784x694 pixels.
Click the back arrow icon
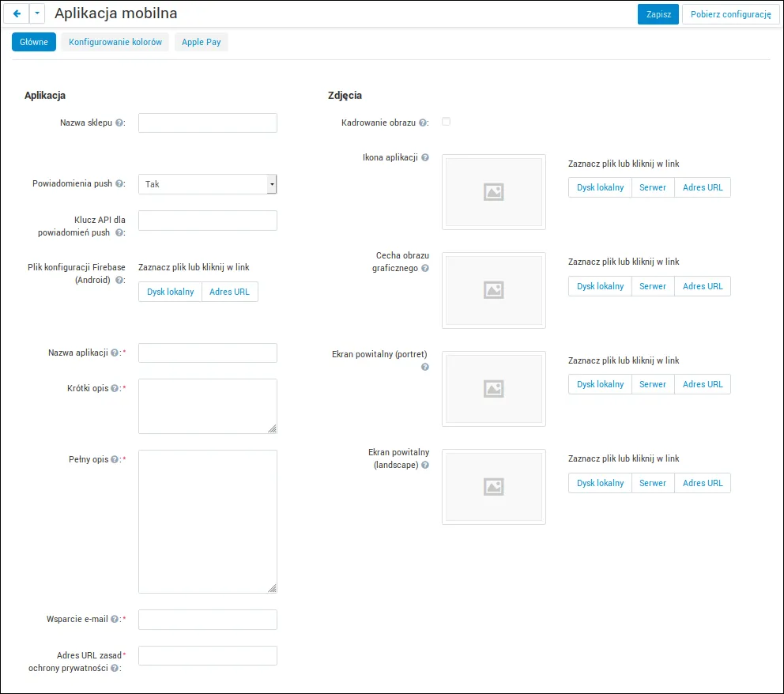(17, 13)
